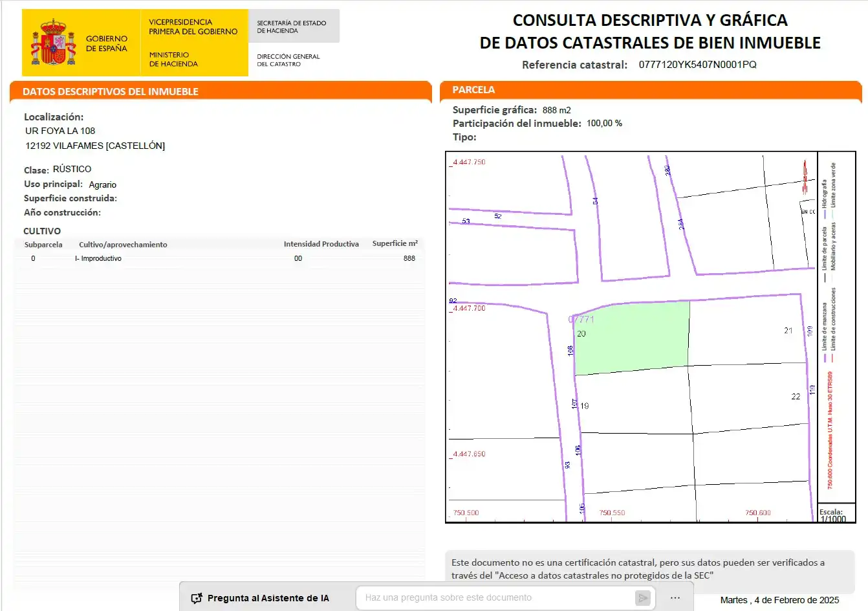Click the 'Superficie construida:' label

pyautogui.click(x=71, y=199)
